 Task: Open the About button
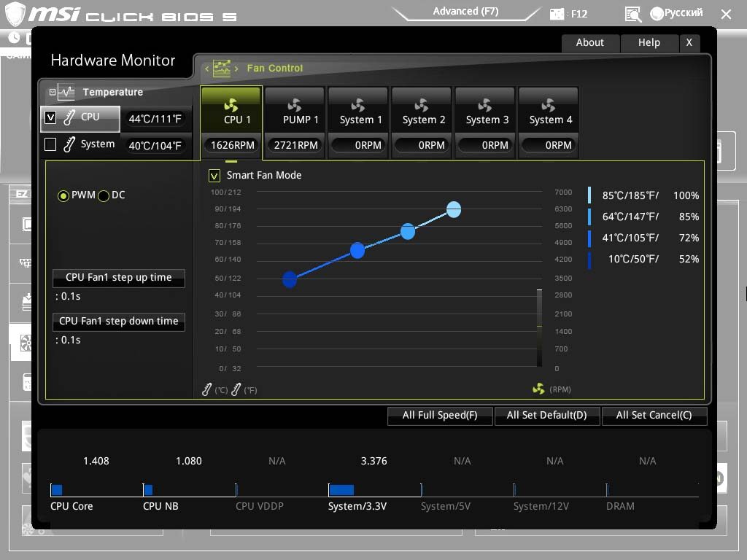coord(590,43)
